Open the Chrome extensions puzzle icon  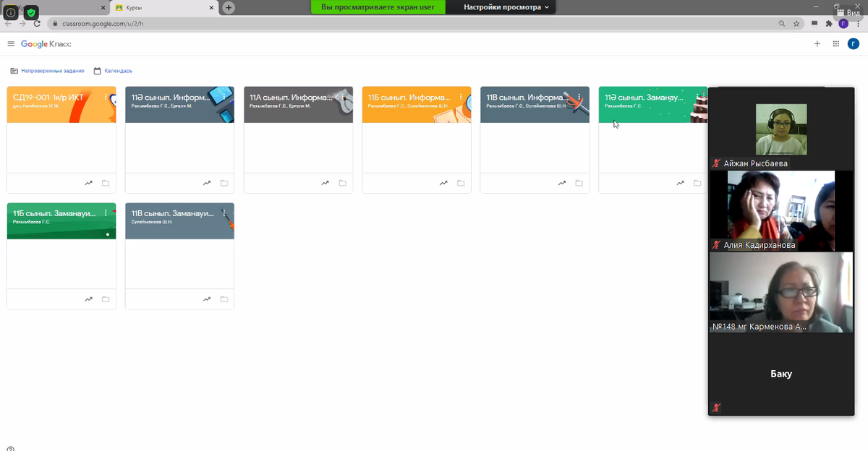tap(829, 23)
